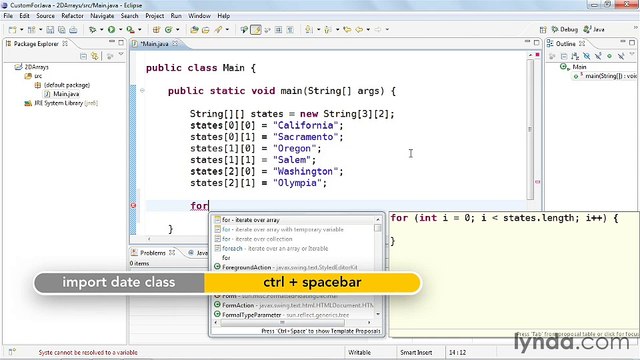Toggle Hide Static Members in Outline

point(598,56)
